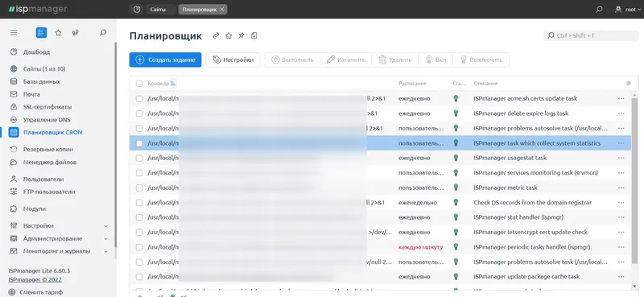Click the root user avatar icon
The height and width of the screenshot is (297, 644).
618,9
